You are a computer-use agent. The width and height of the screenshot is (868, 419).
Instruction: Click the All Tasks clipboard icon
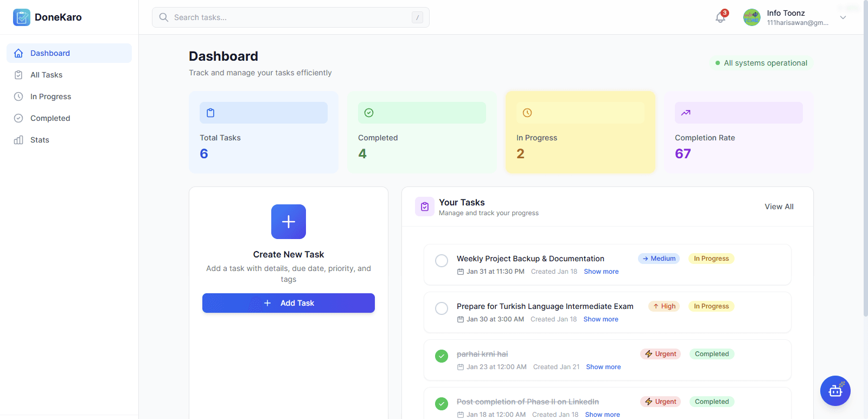[18, 75]
